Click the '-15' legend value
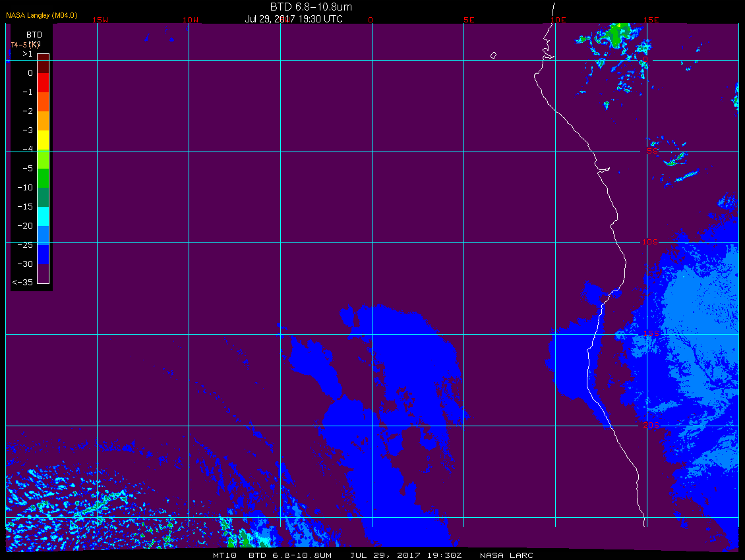The height and width of the screenshot is (560, 745). (x=25, y=207)
